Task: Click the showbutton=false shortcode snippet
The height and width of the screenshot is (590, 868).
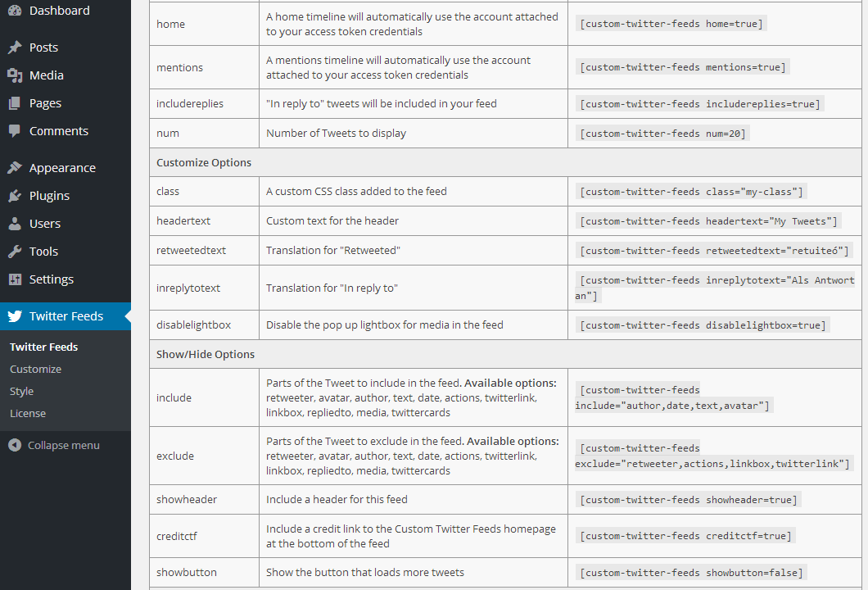Action: tap(691, 572)
